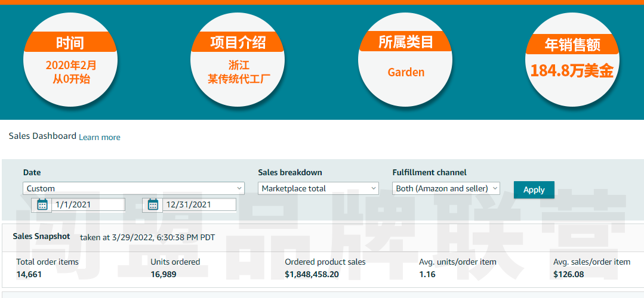The width and height of the screenshot is (644, 298).
Task: Open the end date calendar icon
Action: click(153, 204)
